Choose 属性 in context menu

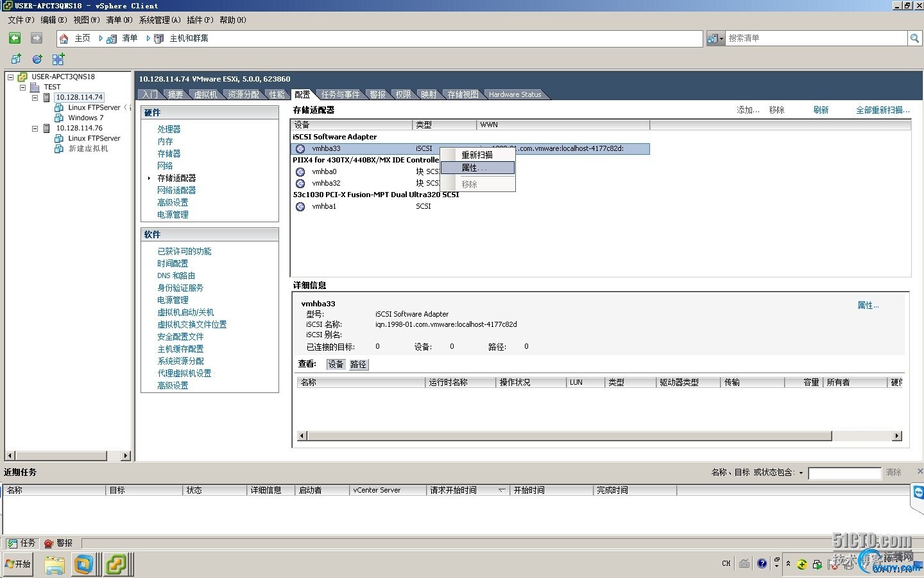(477, 168)
